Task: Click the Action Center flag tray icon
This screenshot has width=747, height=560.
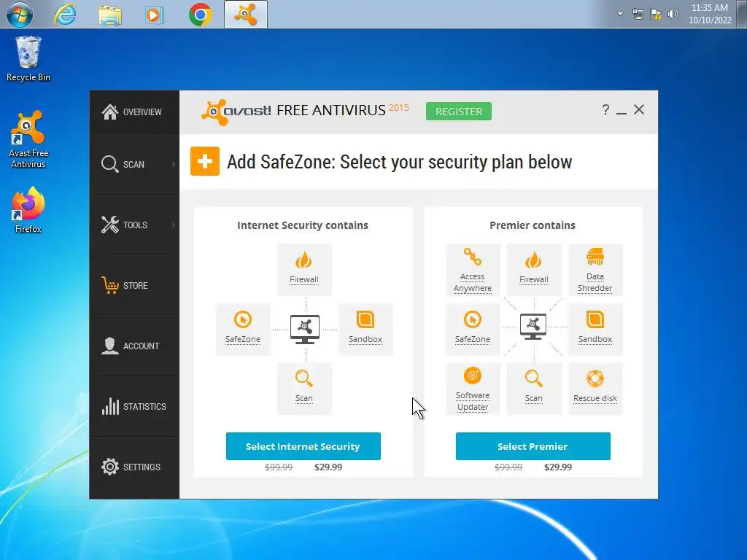Action: pos(656,14)
